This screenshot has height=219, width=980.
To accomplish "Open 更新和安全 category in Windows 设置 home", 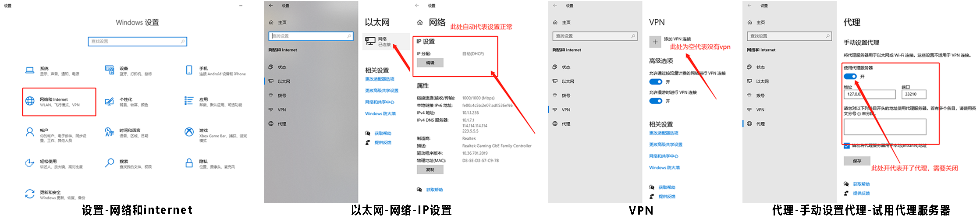I will (55, 195).
